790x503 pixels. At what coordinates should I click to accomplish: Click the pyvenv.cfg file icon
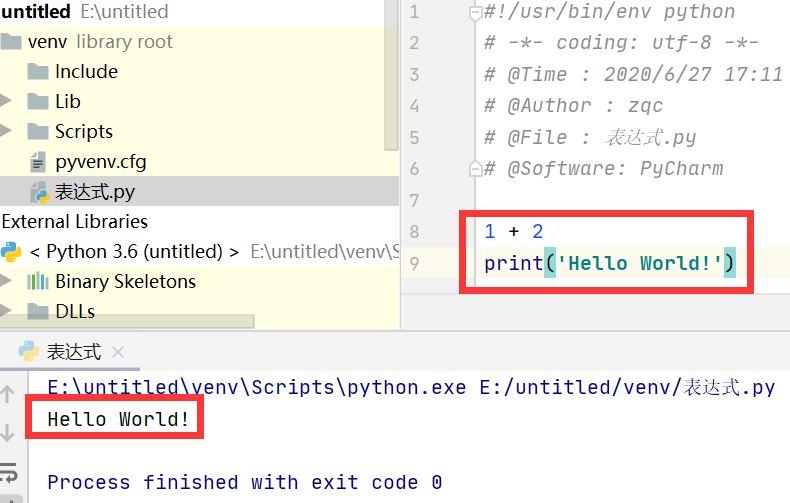tap(38, 161)
